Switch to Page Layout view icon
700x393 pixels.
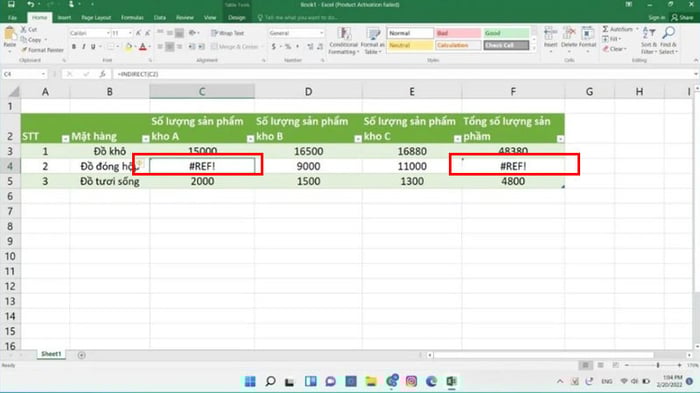pyautogui.click(x=600, y=365)
